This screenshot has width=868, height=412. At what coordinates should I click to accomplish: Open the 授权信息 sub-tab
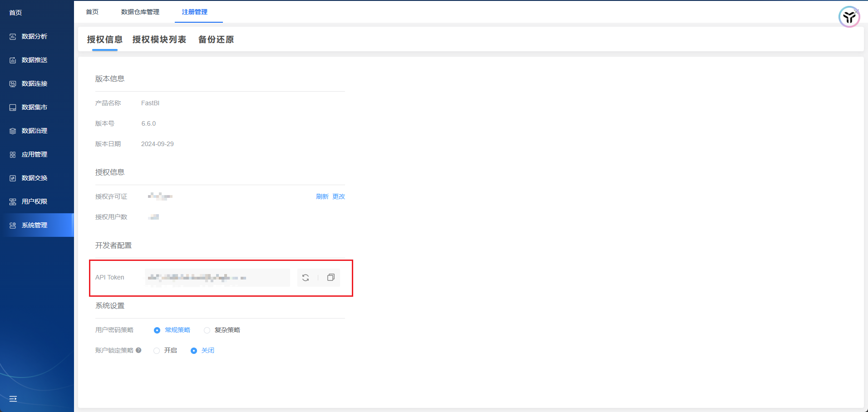tap(105, 39)
